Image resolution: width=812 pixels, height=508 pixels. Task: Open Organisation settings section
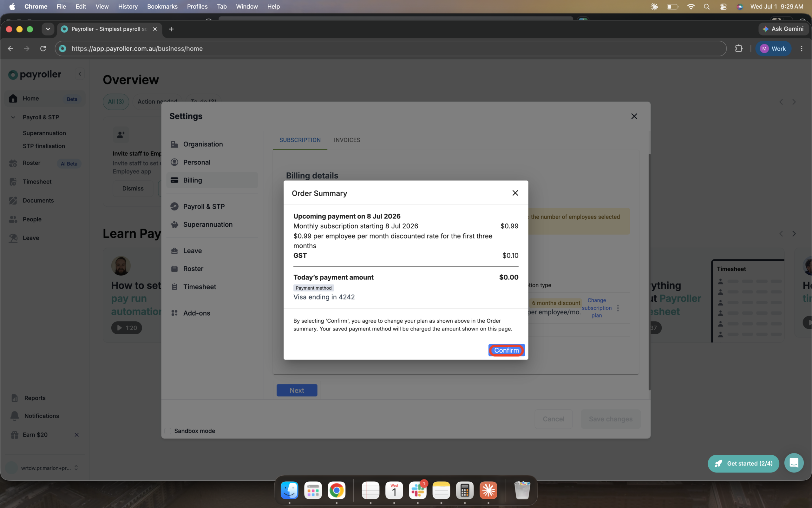[212, 144]
